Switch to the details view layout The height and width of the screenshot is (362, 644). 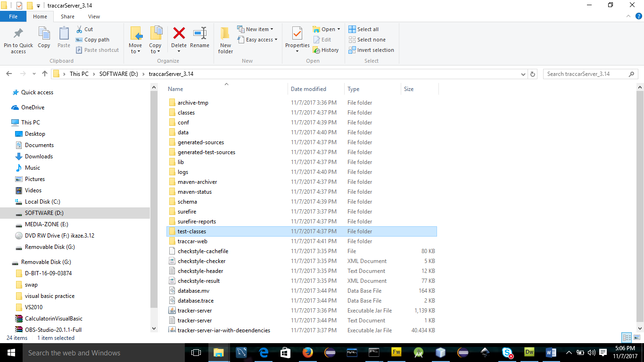click(627, 337)
